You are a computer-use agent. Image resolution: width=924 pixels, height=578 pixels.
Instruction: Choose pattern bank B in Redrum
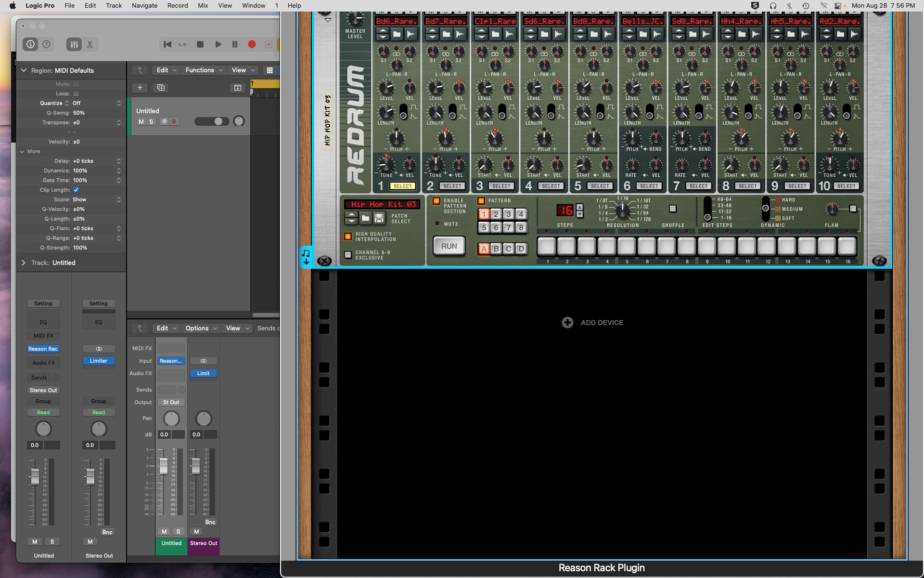[x=496, y=249]
